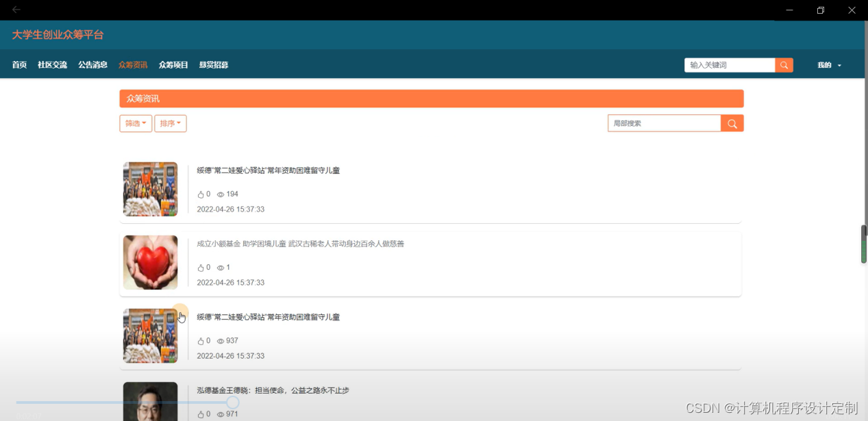This screenshot has height=421, width=868.
Task: Open the 王德晓 portrait thumbnail
Action: [150, 401]
